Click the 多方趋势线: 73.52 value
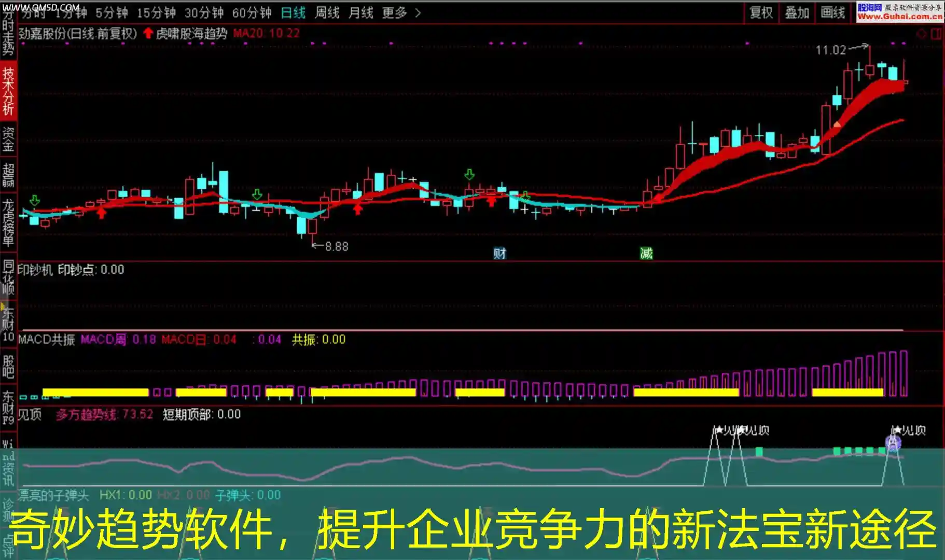945x560 pixels. [104, 415]
